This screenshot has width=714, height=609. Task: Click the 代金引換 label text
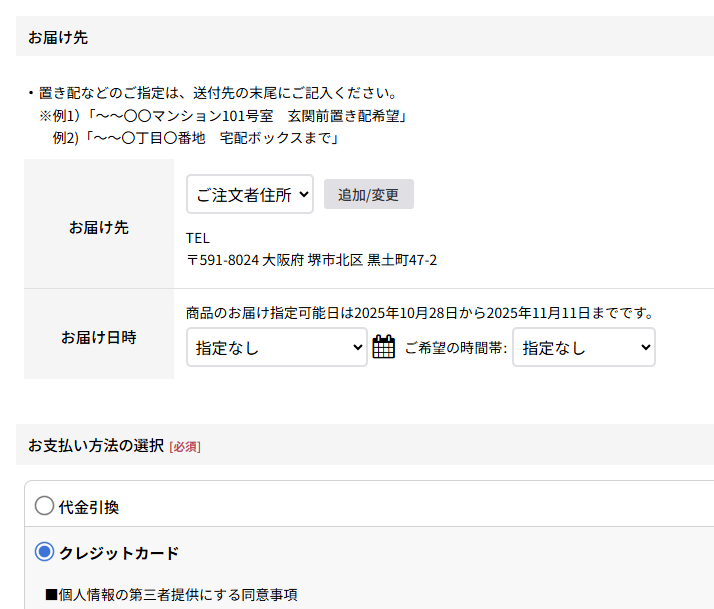(89, 507)
